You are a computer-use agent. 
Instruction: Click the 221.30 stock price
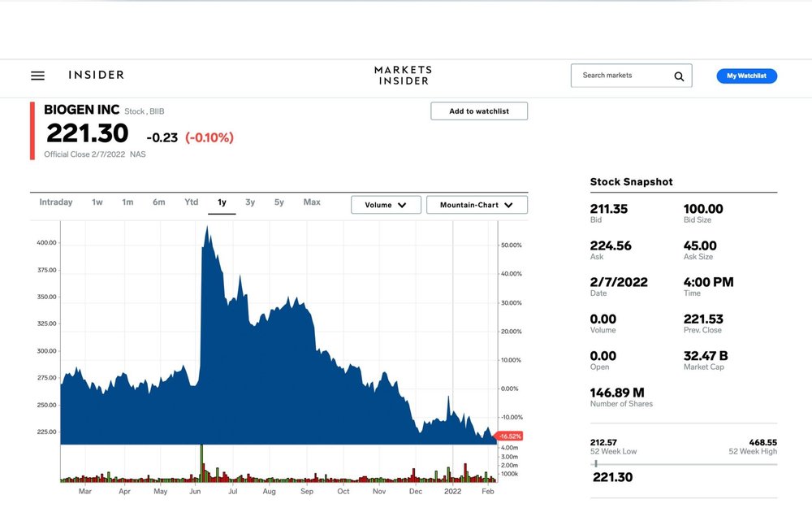click(x=87, y=133)
